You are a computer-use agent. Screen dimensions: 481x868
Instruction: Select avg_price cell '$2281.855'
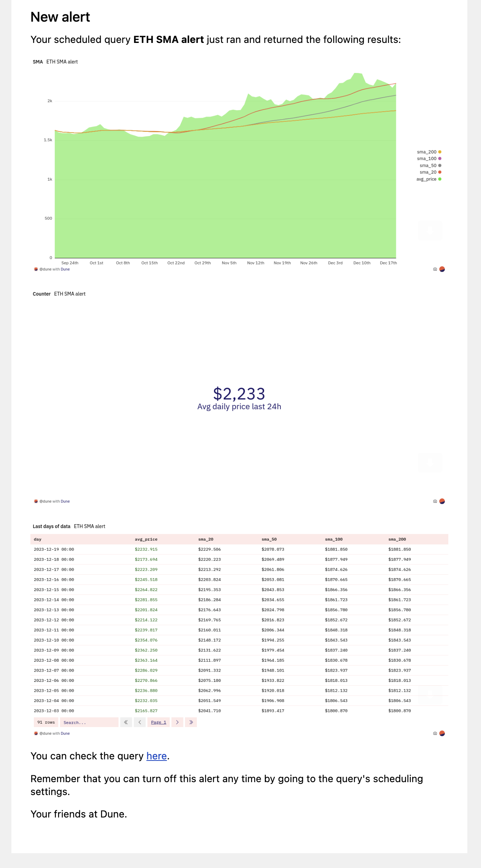tap(146, 600)
